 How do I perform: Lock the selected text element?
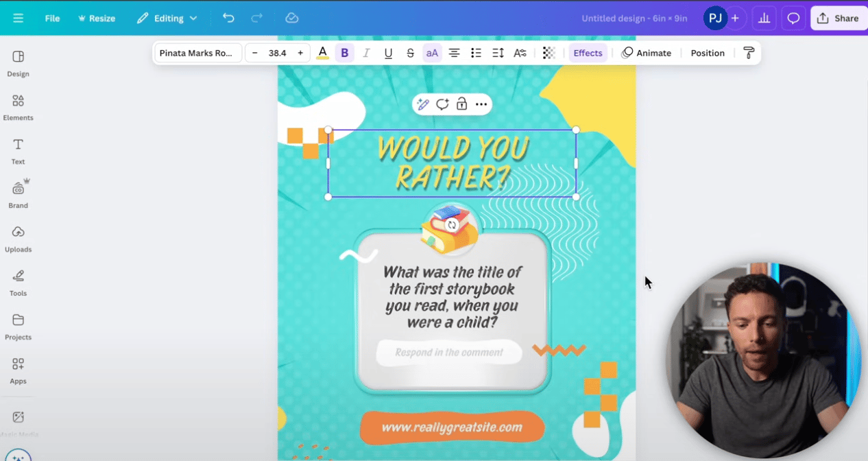pos(461,104)
